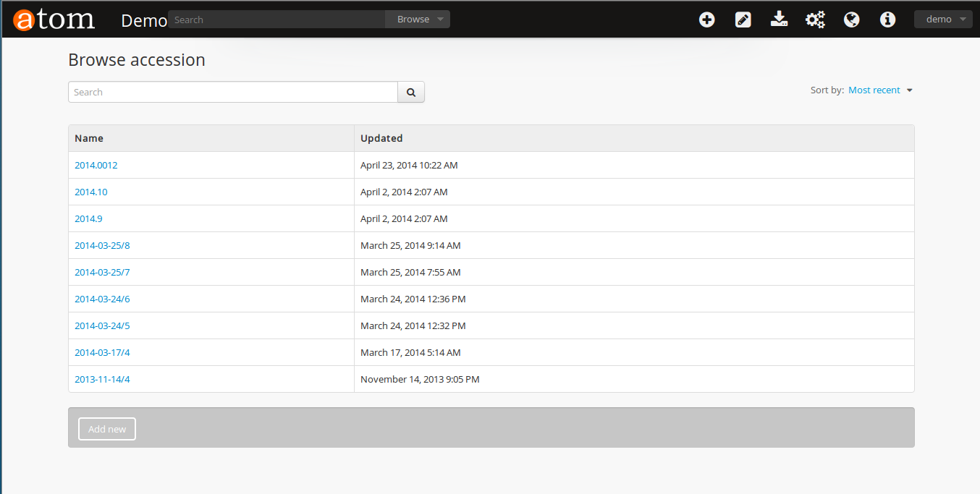Expand the Browse dropdown in header
This screenshot has height=494, width=980.
click(x=418, y=20)
